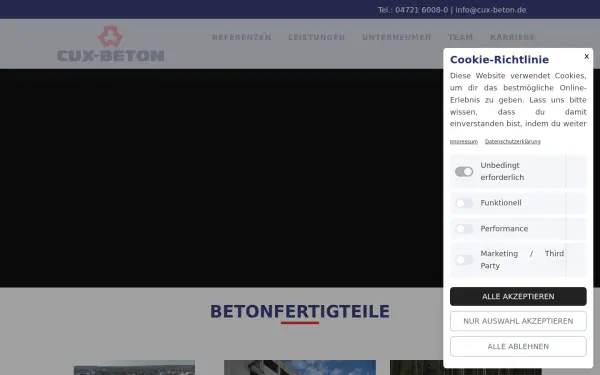Click the CUX-BETON logo
Image resolution: width=600 pixels, height=375 pixels.
[111, 44]
